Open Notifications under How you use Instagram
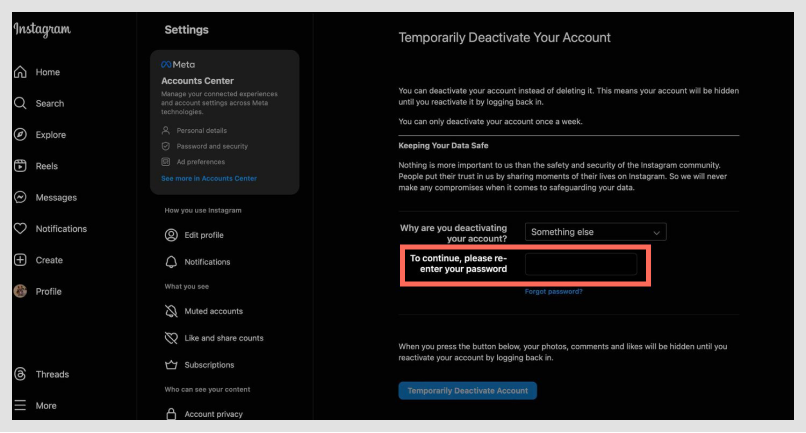Image resolution: width=806 pixels, height=433 pixels. (x=207, y=262)
